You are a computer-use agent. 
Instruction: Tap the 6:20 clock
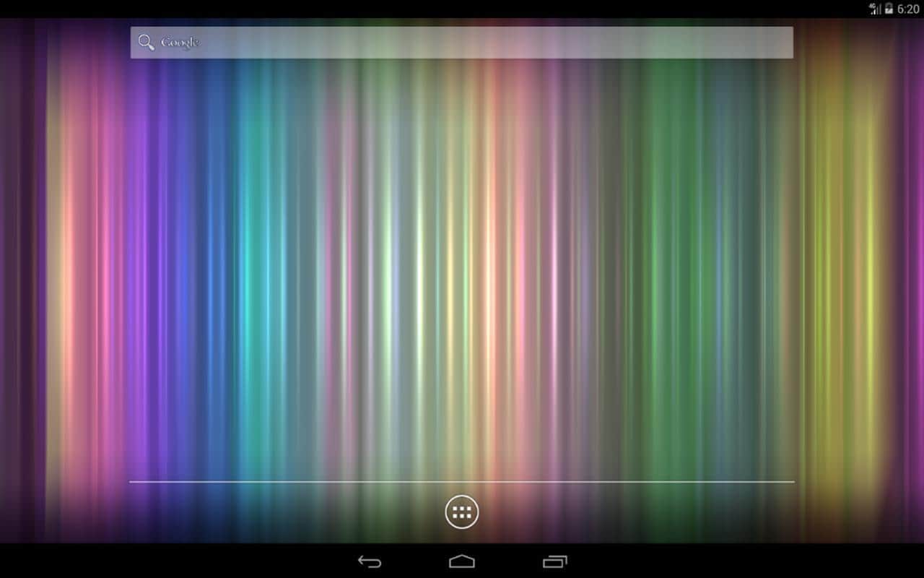908,9
